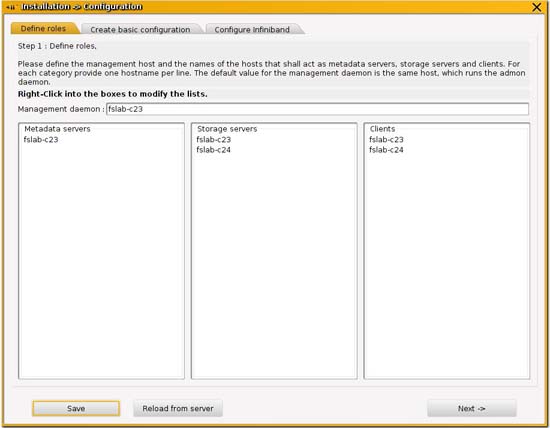Click the Management daemon input field
This screenshot has width=550, height=428.
tap(317, 109)
